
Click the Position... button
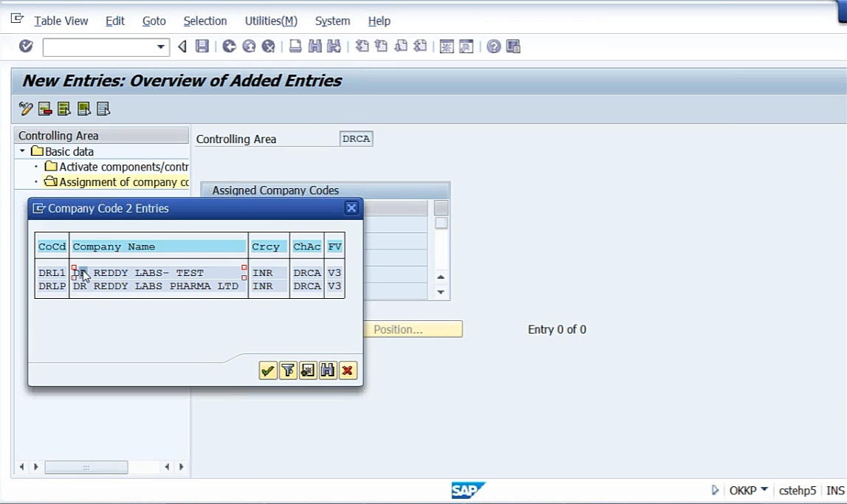(x=414, y=329)
